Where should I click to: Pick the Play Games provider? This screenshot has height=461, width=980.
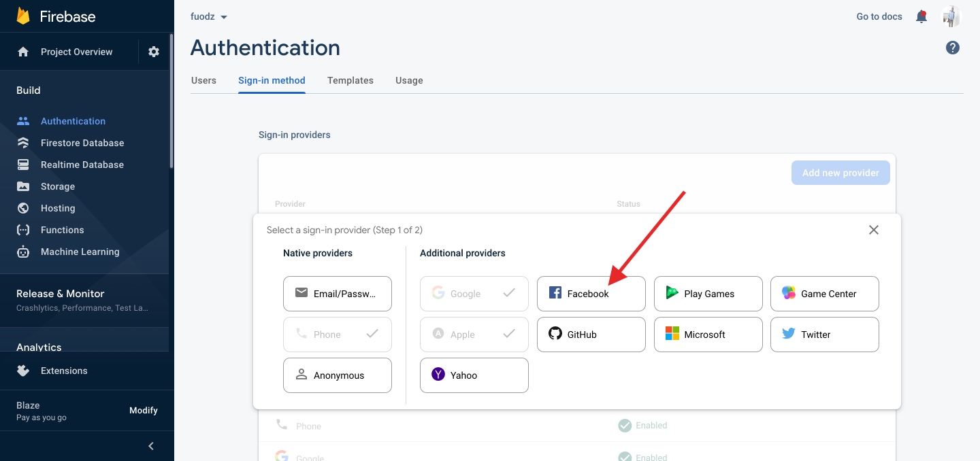click(708, 294)
